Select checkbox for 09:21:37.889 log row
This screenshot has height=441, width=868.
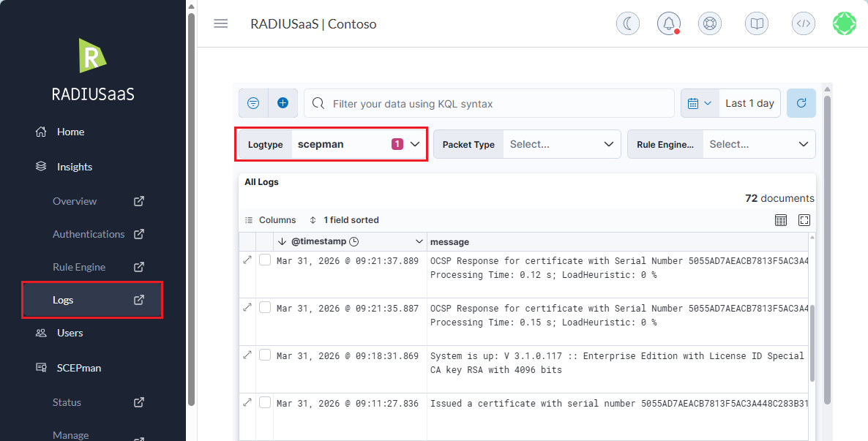(x=265, y=260)
